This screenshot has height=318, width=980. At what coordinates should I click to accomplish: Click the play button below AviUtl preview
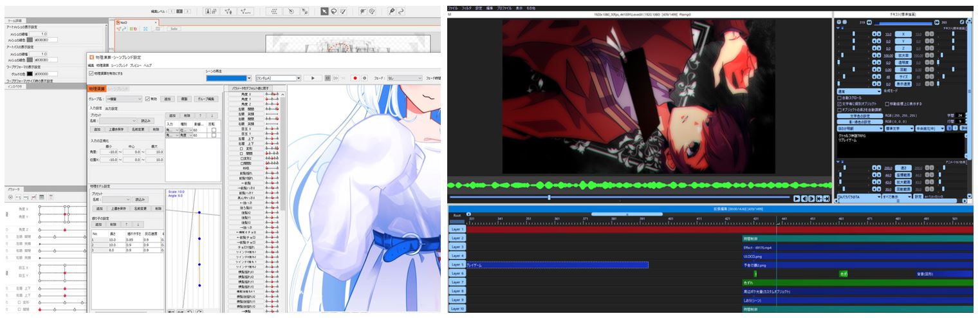797,199
